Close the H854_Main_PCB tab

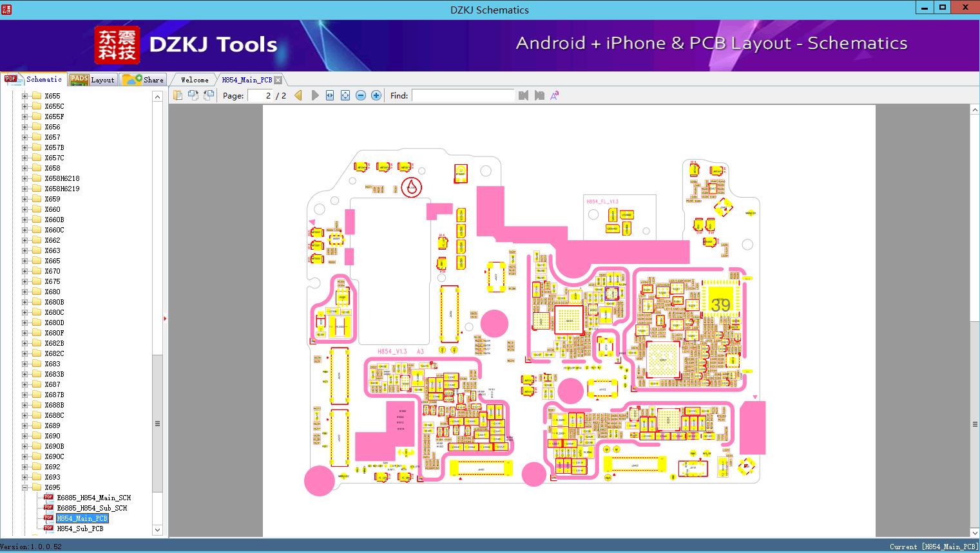[x=278, y=80]
